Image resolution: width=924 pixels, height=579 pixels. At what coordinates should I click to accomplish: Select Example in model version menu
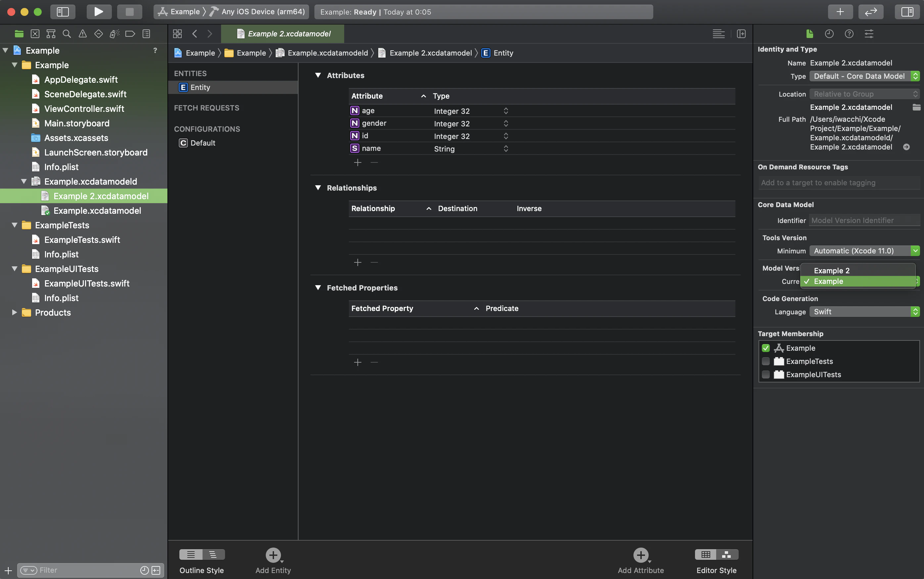(x=858, y=281)
